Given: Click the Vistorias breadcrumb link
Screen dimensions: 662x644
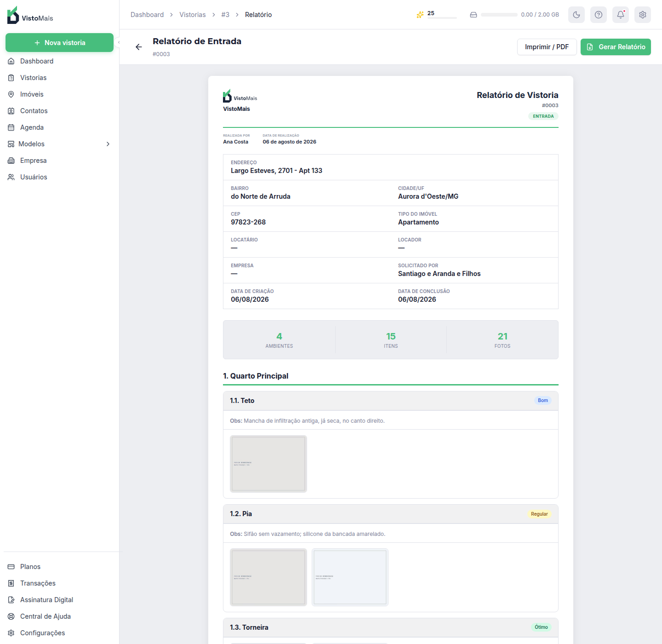Looking at the screenshot, I should click(x=193, y=15).
